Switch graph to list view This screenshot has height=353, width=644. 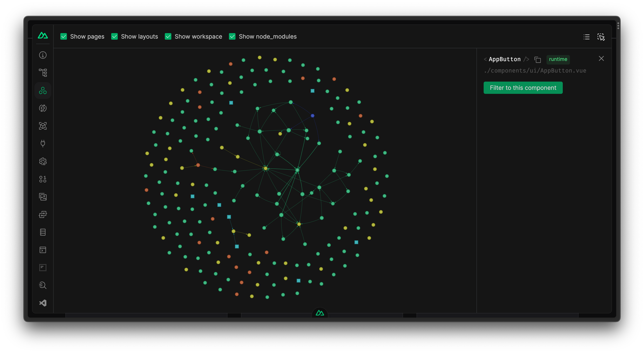pos(587,37)
